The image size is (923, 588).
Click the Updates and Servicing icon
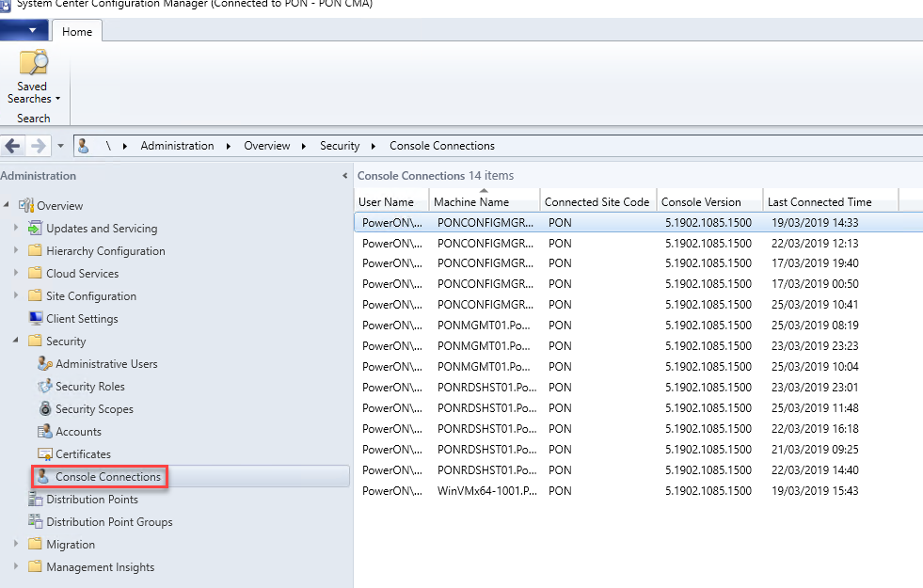click(35, 229)
